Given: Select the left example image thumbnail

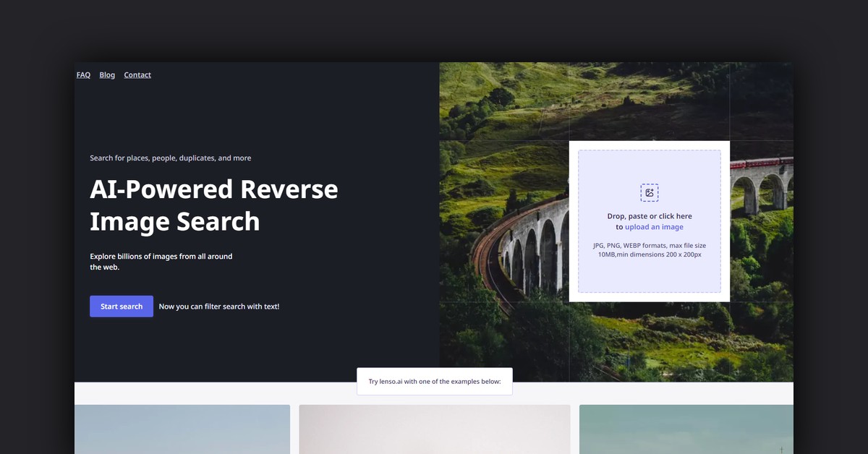Looking at the screenshot, I should point(182,429).
